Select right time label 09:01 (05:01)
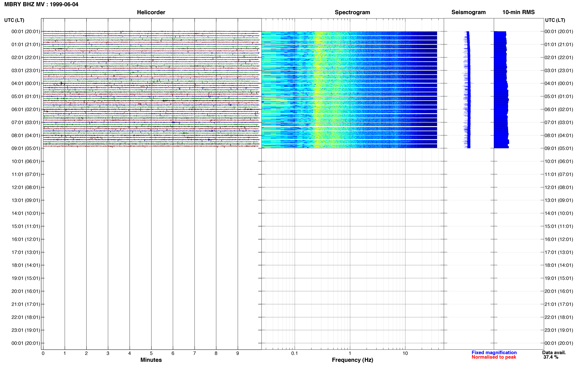The height and width of the screenshot is (368, 588). click(559, 148)
